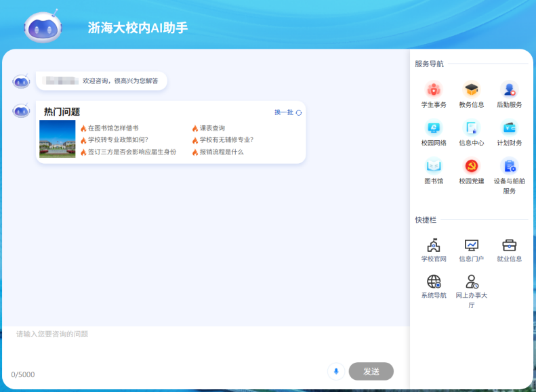Open the 计划财务 wallet icon
536x392 pixels.
click(x=509, y=128)
